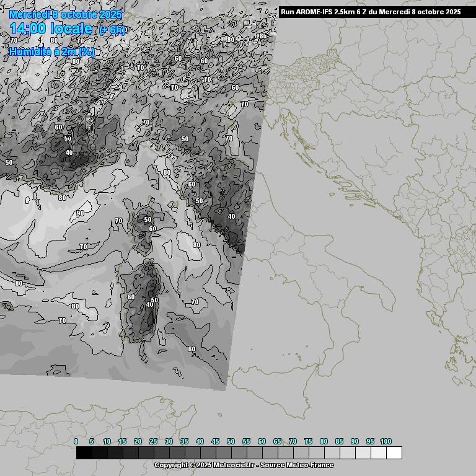Choose the 90% humidity legend swatch
This screenshot has height=476, width=476.
pyautogui.click(x=363, y=453)
